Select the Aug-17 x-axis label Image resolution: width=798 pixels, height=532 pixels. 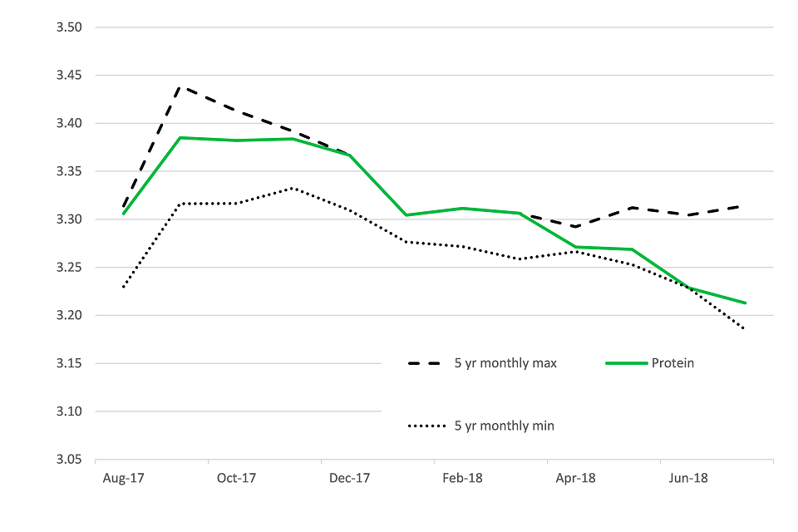123,478
